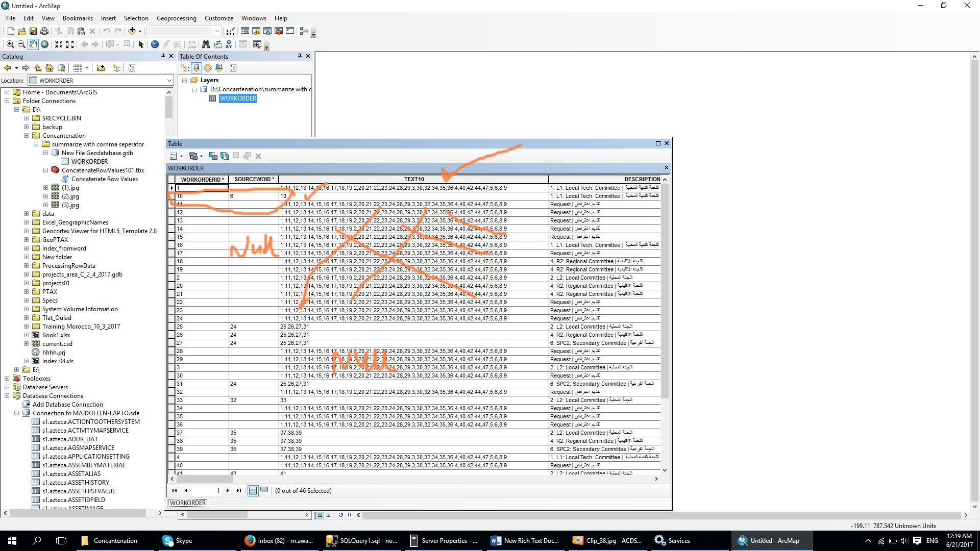The width and height of the screenshot is (980, 551).
Task: Select the Identify tool
Action: [x=155, y=44]
